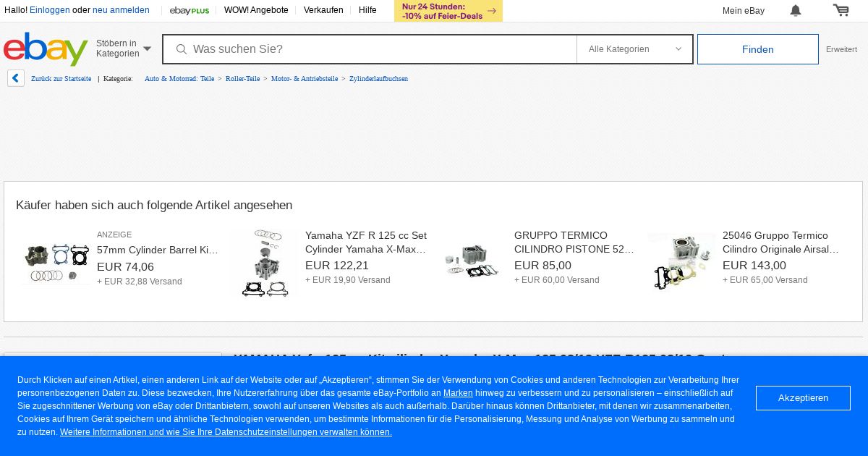Open Yamaha YZF R 125 cylinder thumbnail
The image size is (868, 456).
(264, 263)
